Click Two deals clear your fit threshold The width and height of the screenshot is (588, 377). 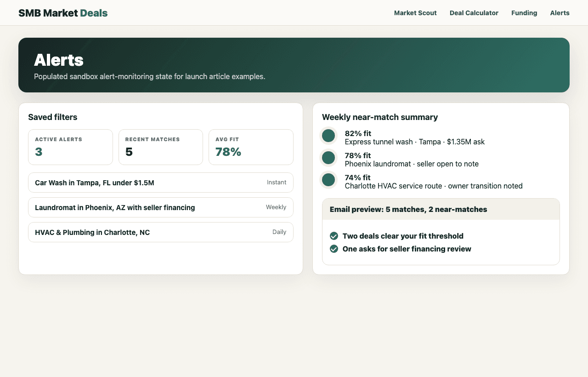click(x=403, y=236)
